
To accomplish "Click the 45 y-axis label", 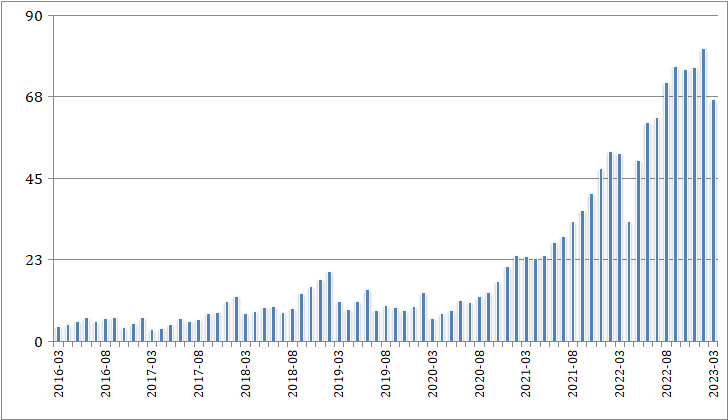I will pyautogui.click(x=34, y=179).
